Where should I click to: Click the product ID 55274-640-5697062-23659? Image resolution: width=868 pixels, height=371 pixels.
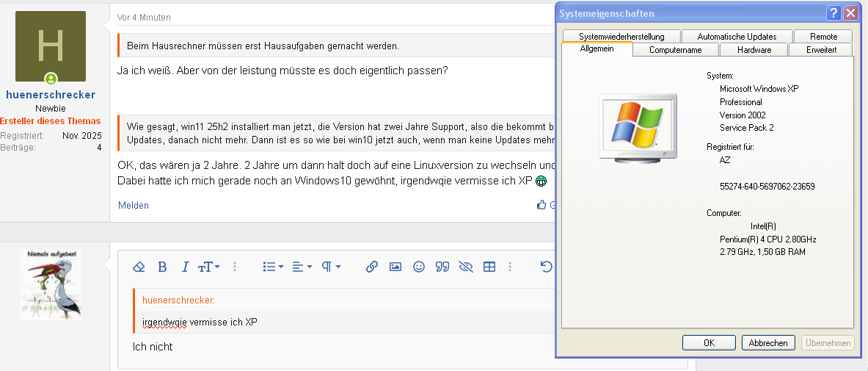767,187
